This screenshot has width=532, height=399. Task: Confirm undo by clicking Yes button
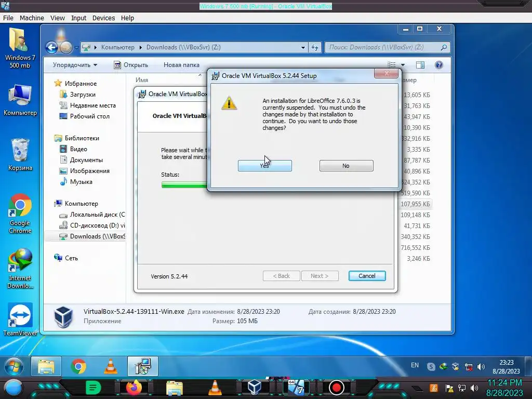(x=264, y=166)
